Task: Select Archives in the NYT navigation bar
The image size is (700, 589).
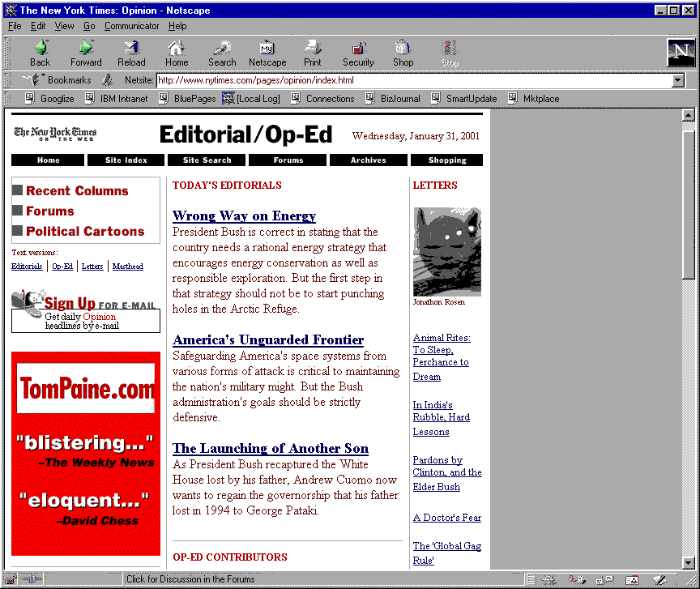Action: pos(369,160)
